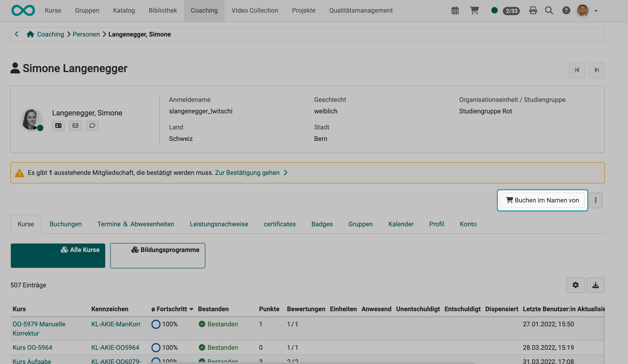This screenshot has height=364, width=628.
Task: Open Simone's visiting card icon
Action: (58, 126)
